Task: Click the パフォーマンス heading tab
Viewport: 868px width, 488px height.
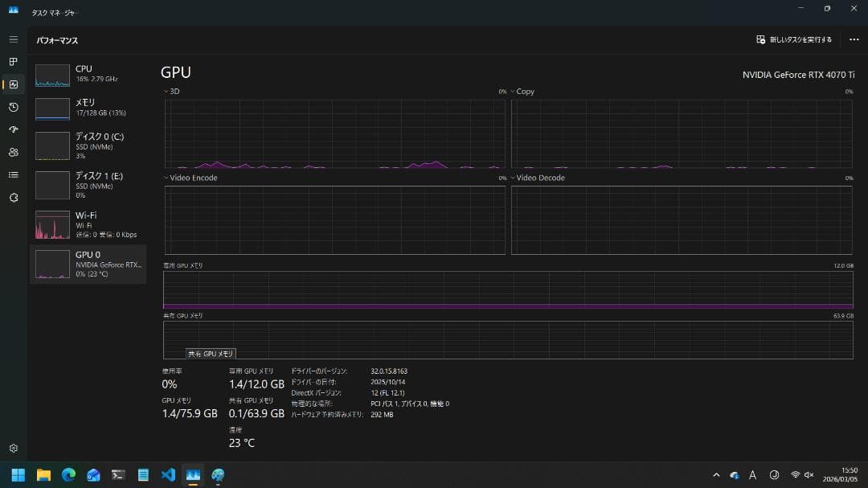Action: 57,39
